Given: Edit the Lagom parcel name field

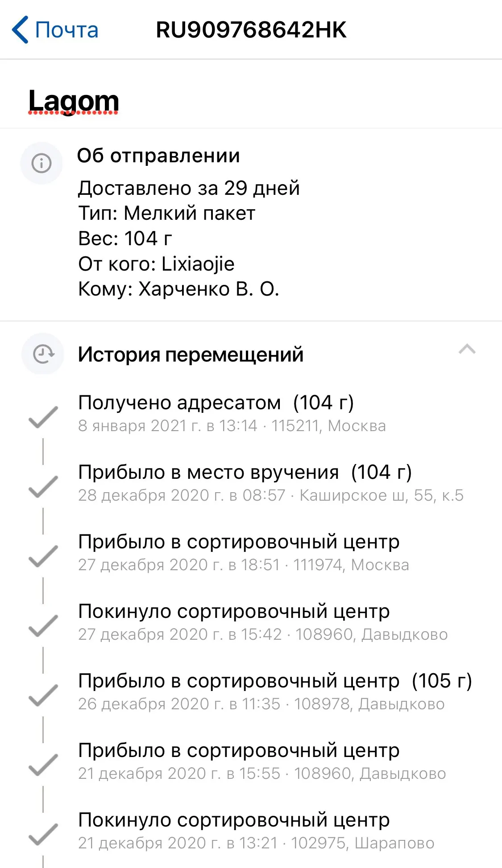Looking at the screenshot, I should [74, 101].
